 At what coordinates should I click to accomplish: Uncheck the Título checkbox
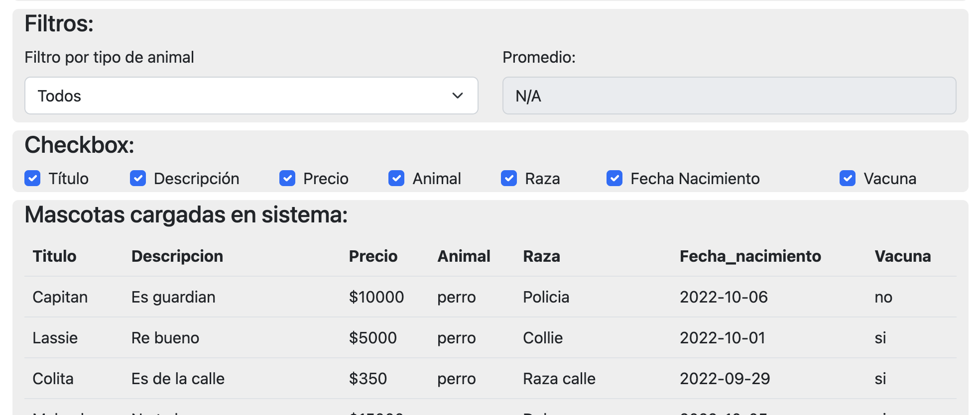[32, 178]
